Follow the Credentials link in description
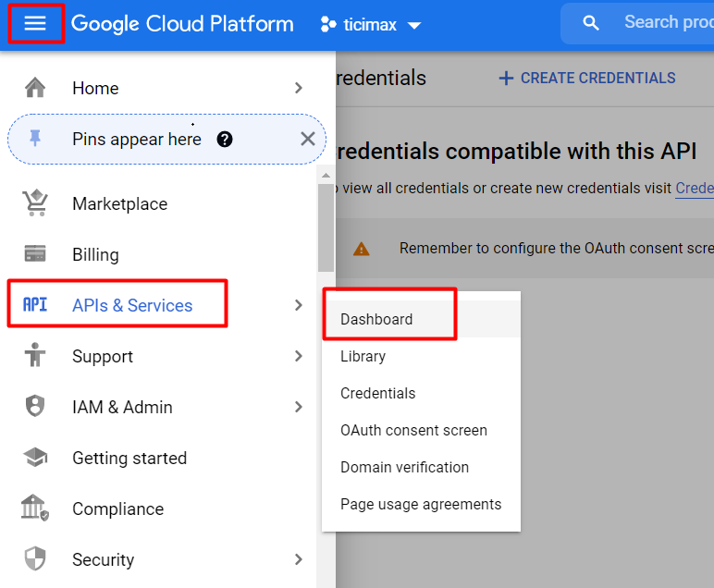The image size is (714, 588). pyautogui.click(x=695, y=188)
